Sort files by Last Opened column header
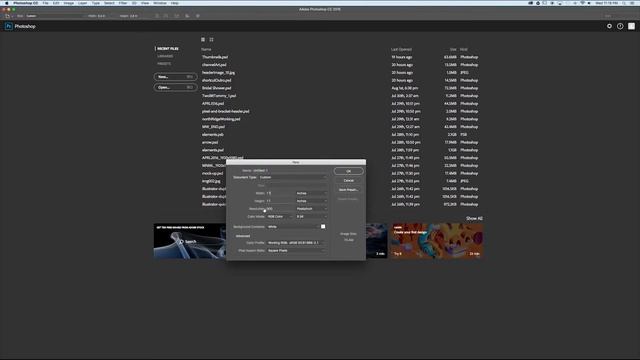This screenshot has height=360, width=640. (x=401, y=49)
